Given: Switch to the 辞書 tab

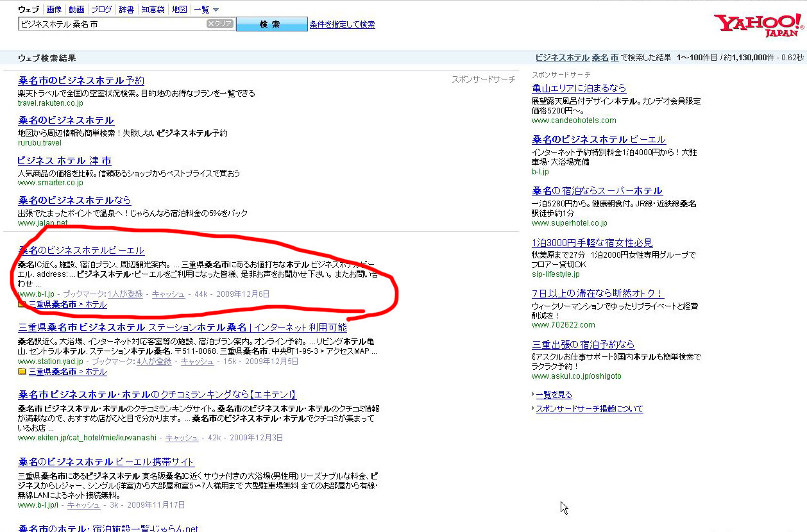Looking at the screenshot, I should 126,10.
